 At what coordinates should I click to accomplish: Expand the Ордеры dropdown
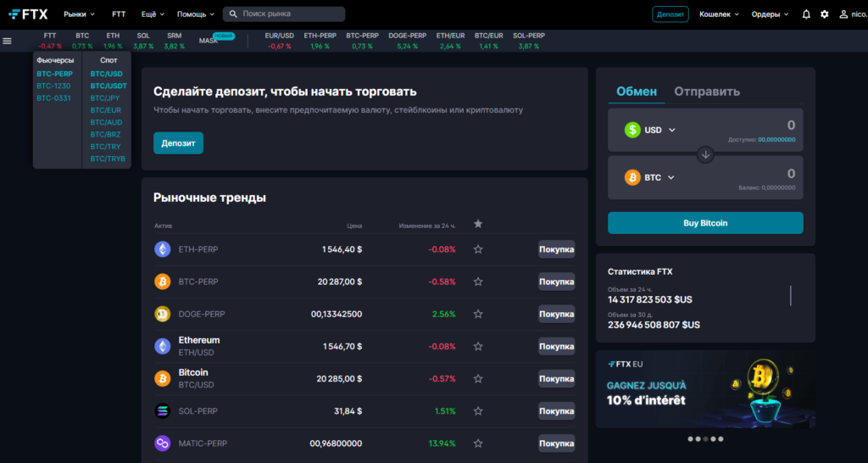coord(770,14)
